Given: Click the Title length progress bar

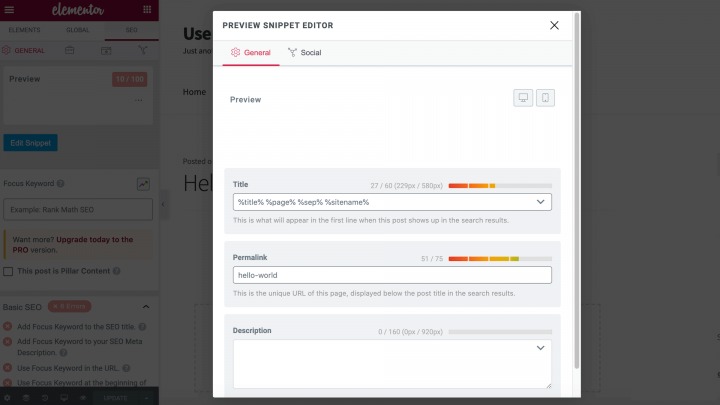Looking at the screenshot, I should pyautogui.click(x=499, y=185).
